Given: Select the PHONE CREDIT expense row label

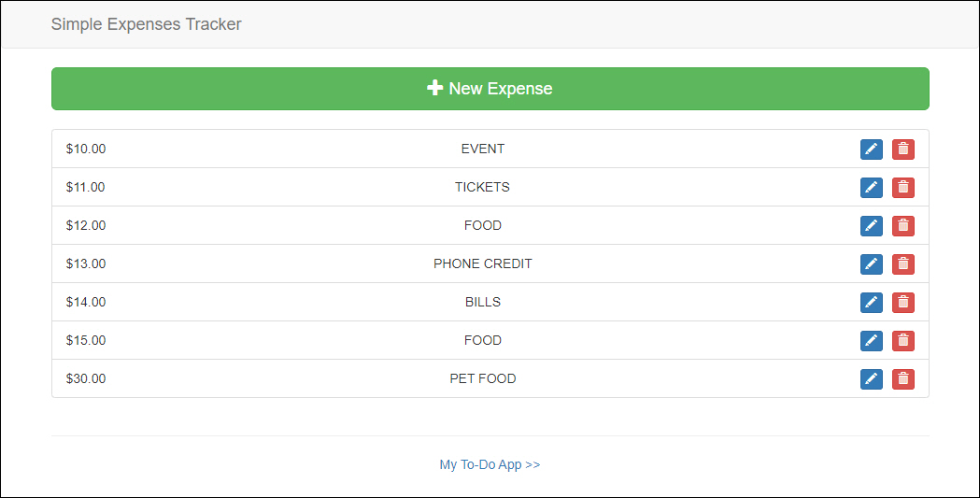Looking at the screenshot, I should pos(482,263).
